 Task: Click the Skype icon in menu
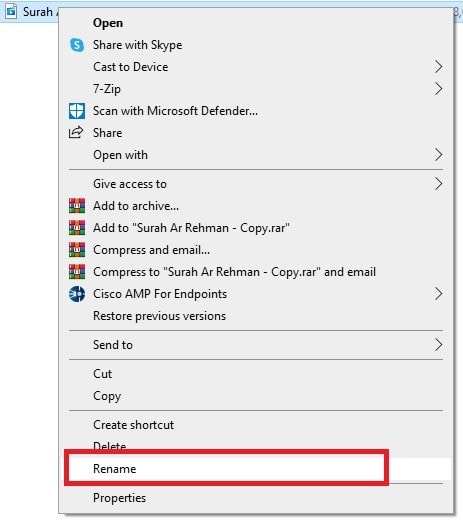coord(77,45)
